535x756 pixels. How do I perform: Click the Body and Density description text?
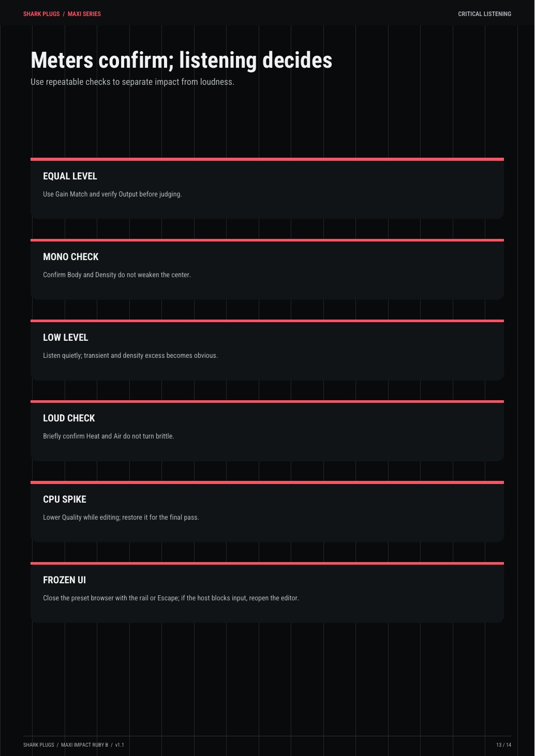[x=117, y=275]
